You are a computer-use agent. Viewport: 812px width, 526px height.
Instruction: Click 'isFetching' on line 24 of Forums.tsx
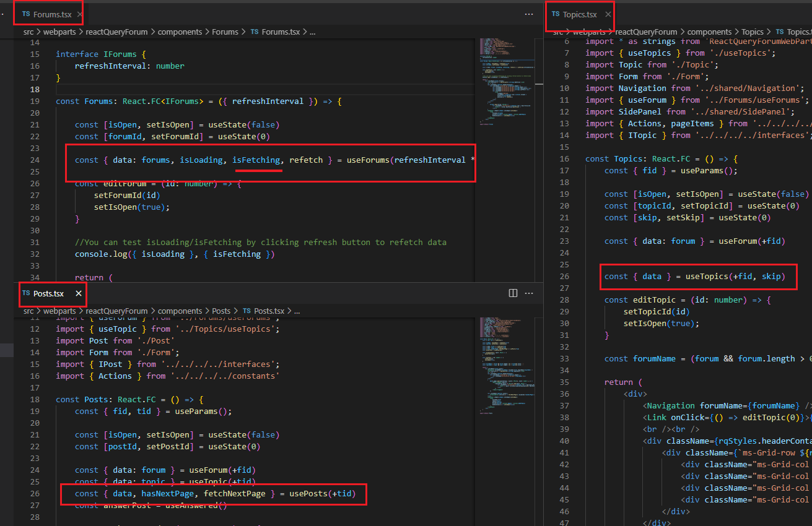click(x=256, y=160)
